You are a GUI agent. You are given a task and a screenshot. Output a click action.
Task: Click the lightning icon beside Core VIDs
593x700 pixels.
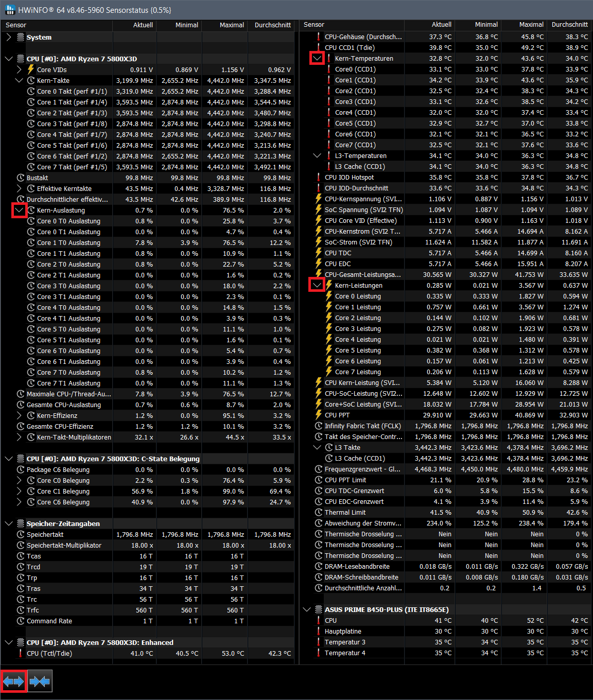(x=31, y=69)
